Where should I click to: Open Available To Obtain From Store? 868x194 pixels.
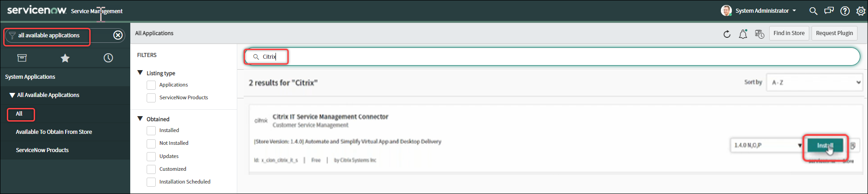coord(54,132)
